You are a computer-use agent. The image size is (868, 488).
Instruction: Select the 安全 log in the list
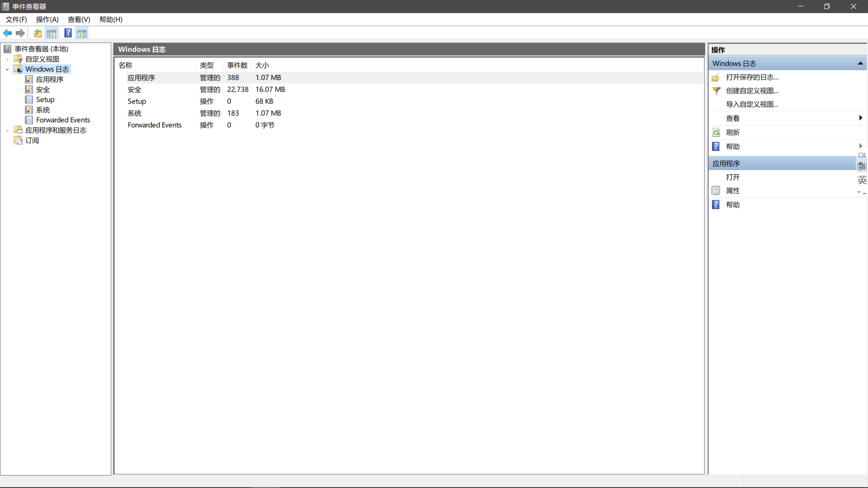pyautogui.click(x=134, y=89)
